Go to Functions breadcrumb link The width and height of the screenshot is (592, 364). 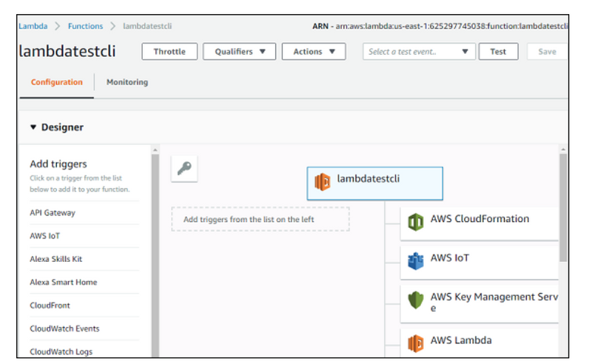pyautogui.click(x=85, y=26)
